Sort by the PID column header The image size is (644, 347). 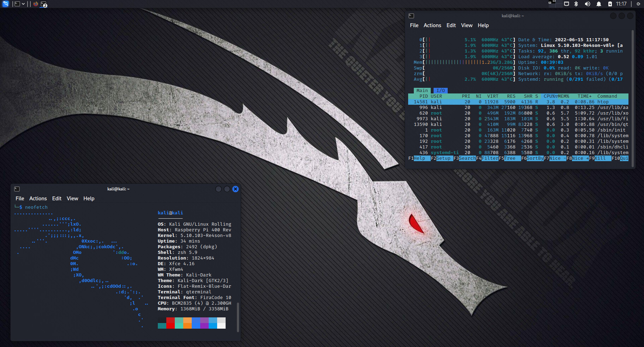(x=424, y=96)
